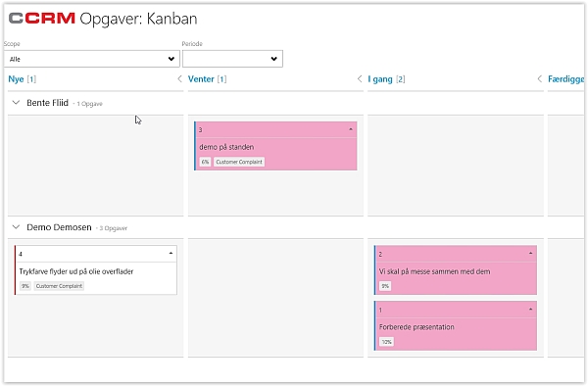This screenshot has width=588, height=386.
Task: Collapse the I gang column arrow
Action: [540, 78]
